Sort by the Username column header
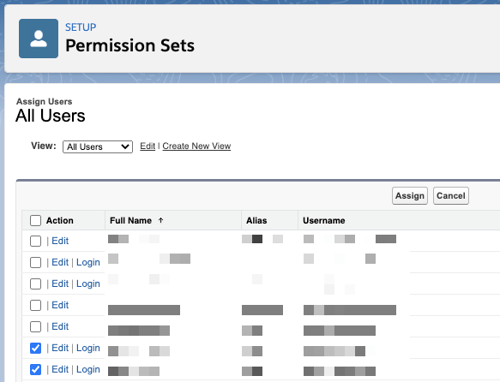500x382 pixels. [x=324, y=220]
